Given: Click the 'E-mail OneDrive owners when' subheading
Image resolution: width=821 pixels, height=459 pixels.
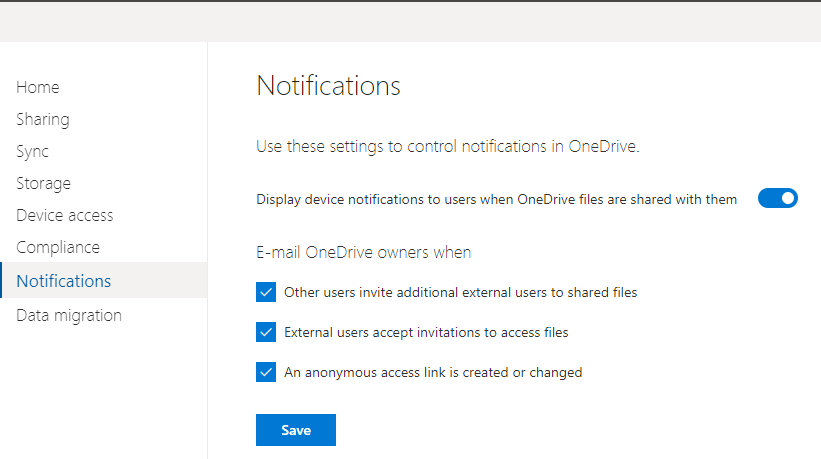Looking at the screenshot, I should (364, 252).
